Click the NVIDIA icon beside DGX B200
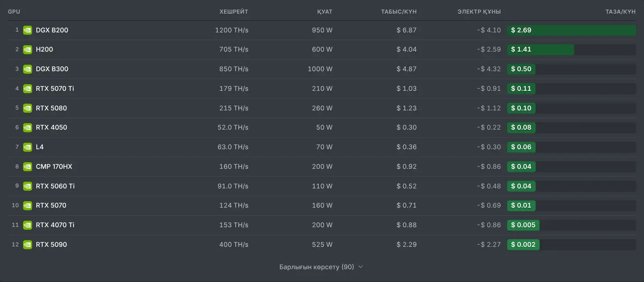 (27, 30)
